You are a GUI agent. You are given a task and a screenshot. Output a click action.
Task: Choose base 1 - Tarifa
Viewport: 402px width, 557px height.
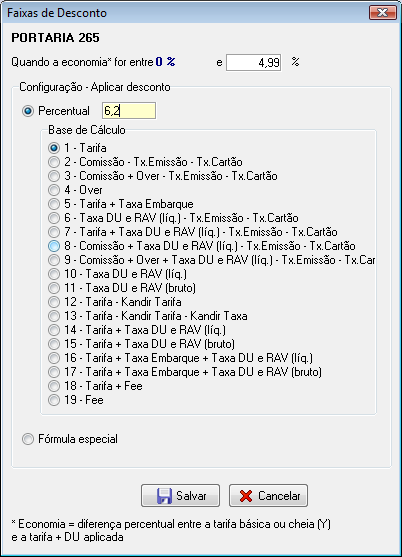pos(54,148)
